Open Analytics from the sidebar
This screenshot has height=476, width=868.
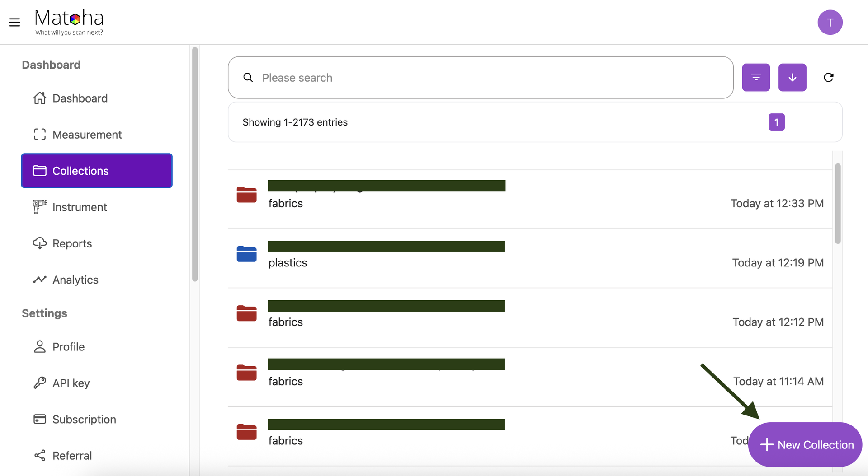click(x=75, y=280)
